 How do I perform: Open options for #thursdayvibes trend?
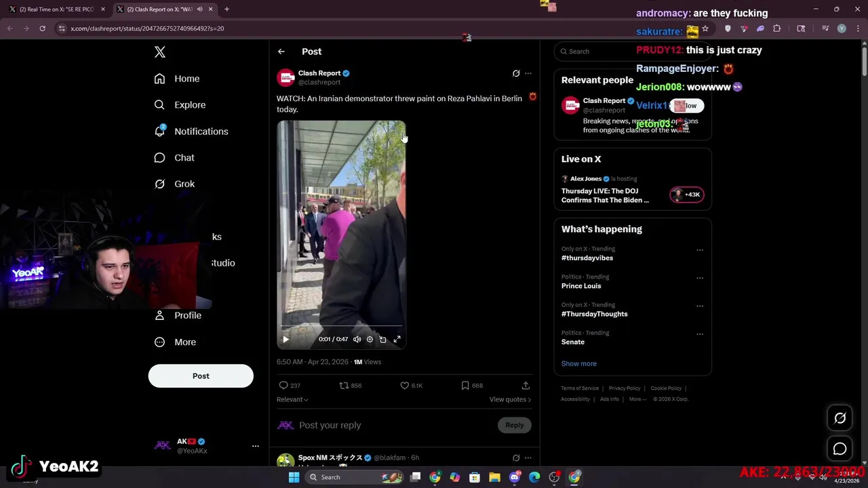pyautogui.click(x=700, y=250)
